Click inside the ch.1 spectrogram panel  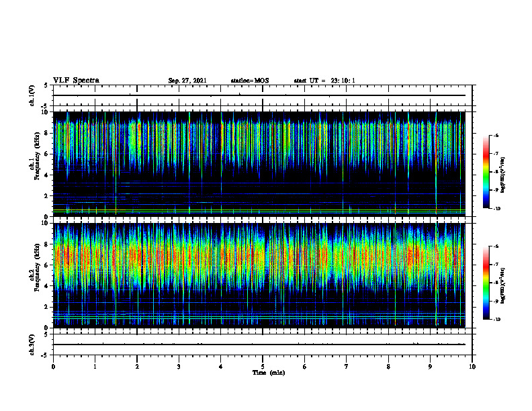coord(259,164)
